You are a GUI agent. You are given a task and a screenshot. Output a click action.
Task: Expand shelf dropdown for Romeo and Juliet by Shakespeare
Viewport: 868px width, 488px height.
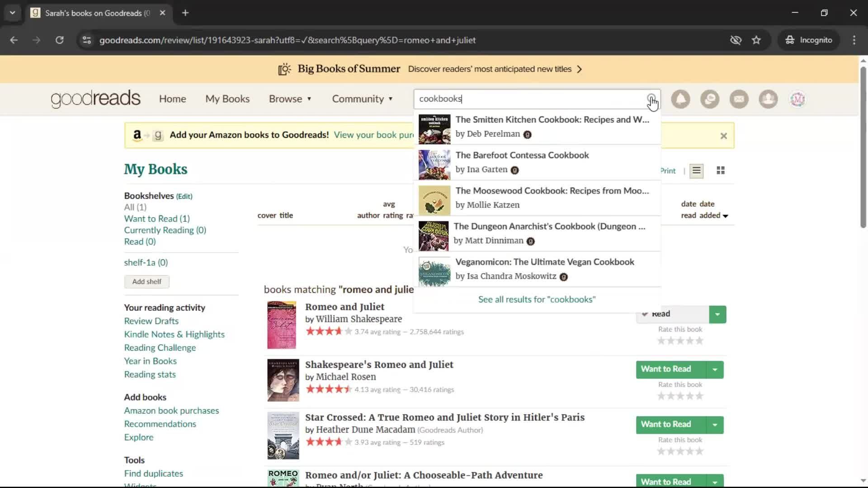click(x=717, y=314)
